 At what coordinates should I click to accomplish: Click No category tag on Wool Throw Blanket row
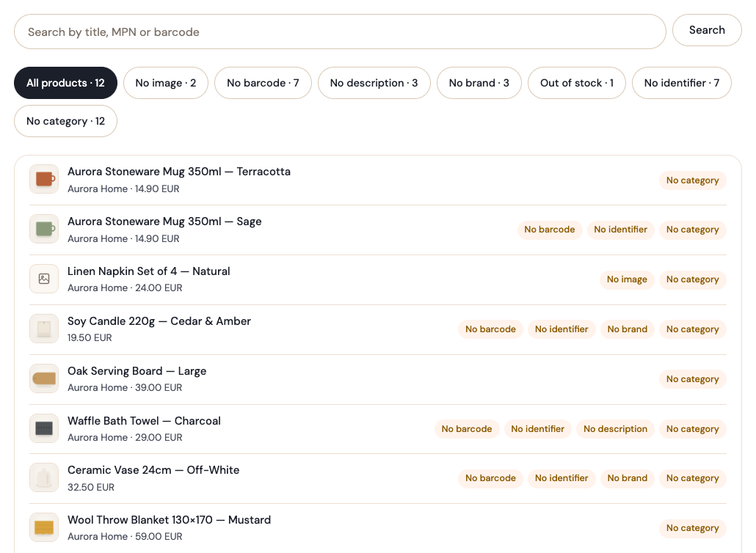[692, 529]
